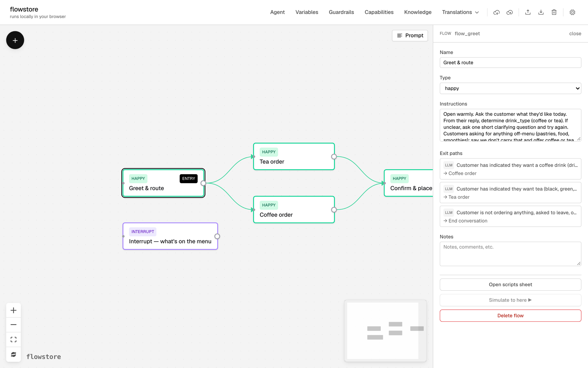Open the Knowledge section
588x368 pixels.
pyautogui.click(x=418, y=12)
